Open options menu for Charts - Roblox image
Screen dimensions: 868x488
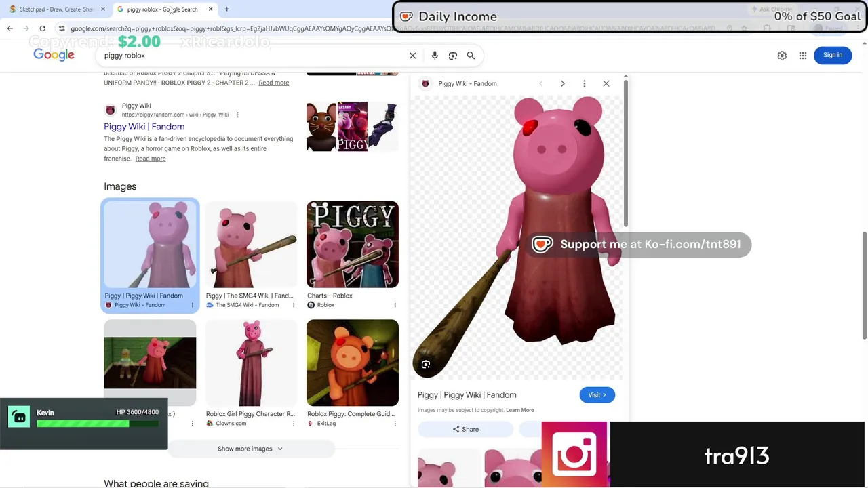coord(395,305)
